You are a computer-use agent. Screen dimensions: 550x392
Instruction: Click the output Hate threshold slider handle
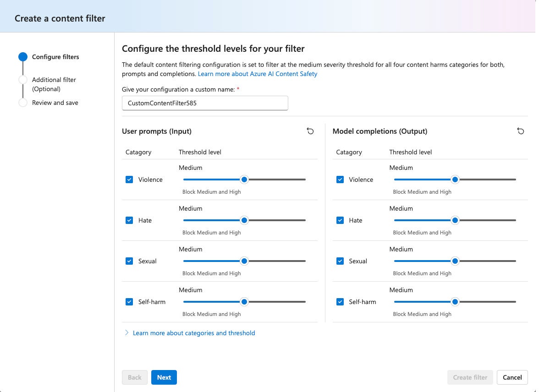pos(455,220)
